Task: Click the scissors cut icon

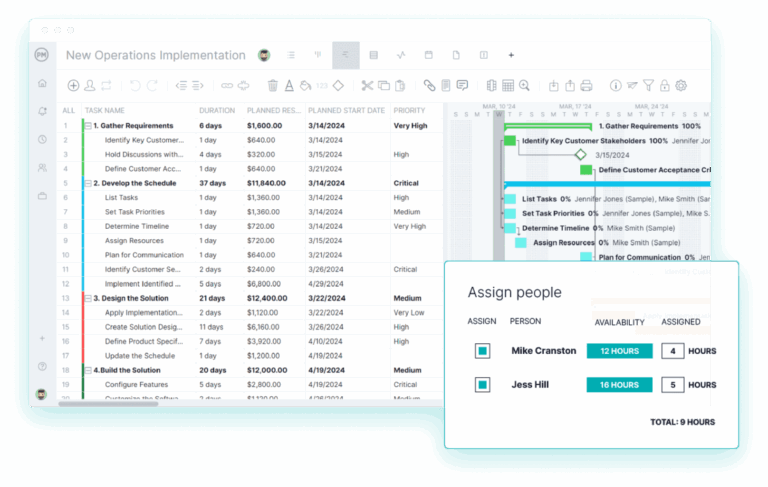Action: click(367, 86)
